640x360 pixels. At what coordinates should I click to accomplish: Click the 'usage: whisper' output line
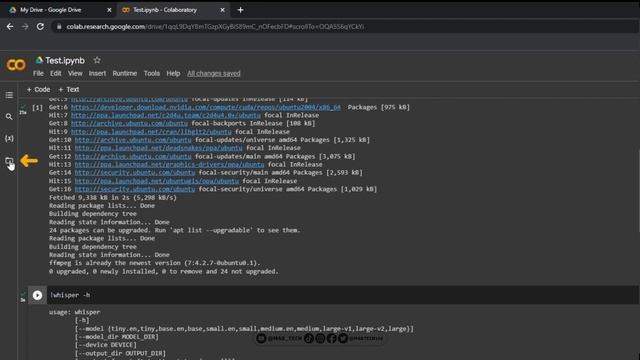(x=75, y=312)
